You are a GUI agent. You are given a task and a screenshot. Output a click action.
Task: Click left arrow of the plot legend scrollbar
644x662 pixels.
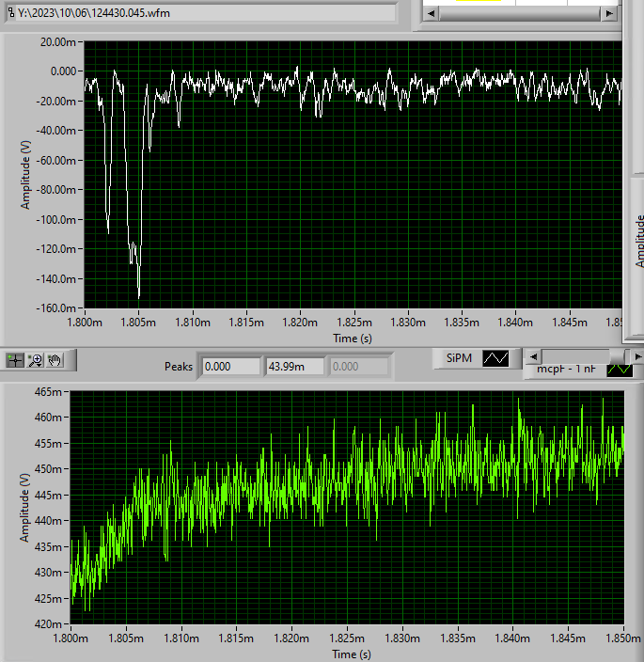532,356
